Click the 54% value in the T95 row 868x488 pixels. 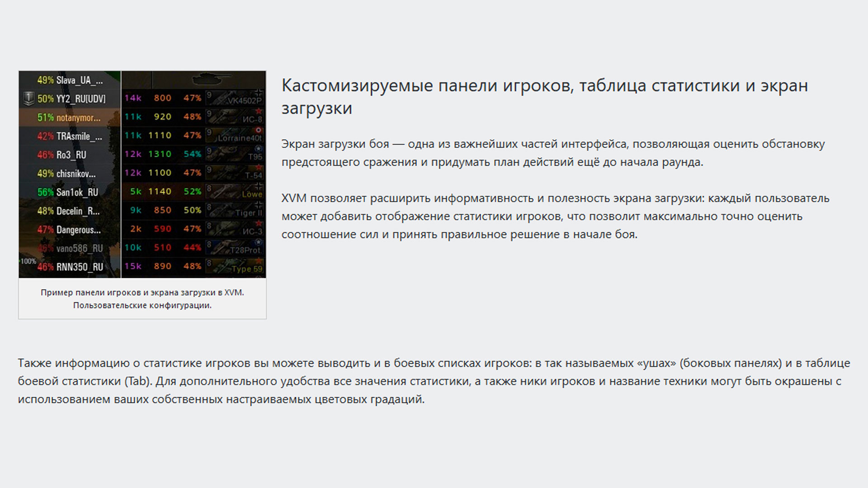pos(193,154)
